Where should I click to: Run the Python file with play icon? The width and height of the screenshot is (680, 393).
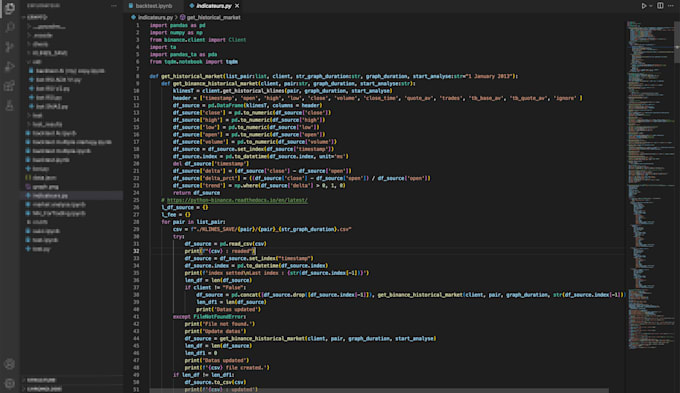644,6
